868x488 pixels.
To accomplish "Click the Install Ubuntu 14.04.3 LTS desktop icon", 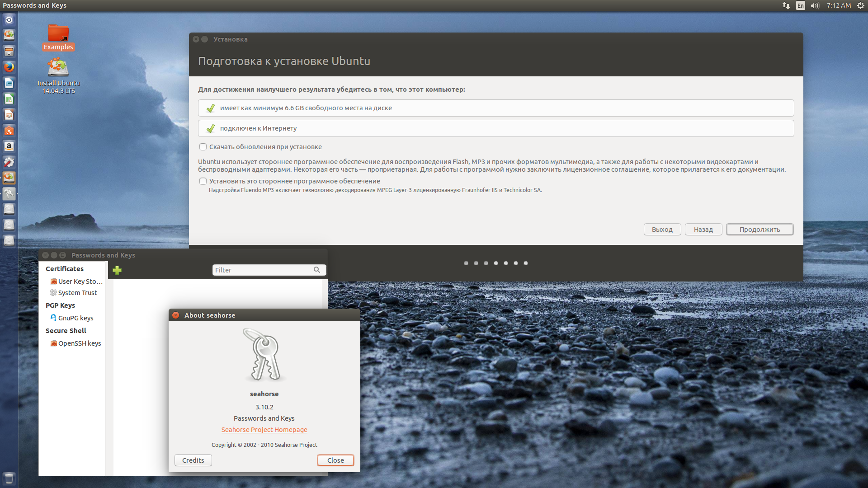I will (x=58, y=76).
